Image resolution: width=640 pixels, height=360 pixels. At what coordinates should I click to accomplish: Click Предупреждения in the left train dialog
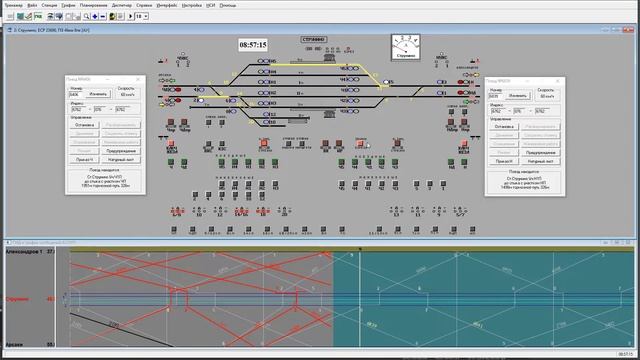[x=121, y=151]
